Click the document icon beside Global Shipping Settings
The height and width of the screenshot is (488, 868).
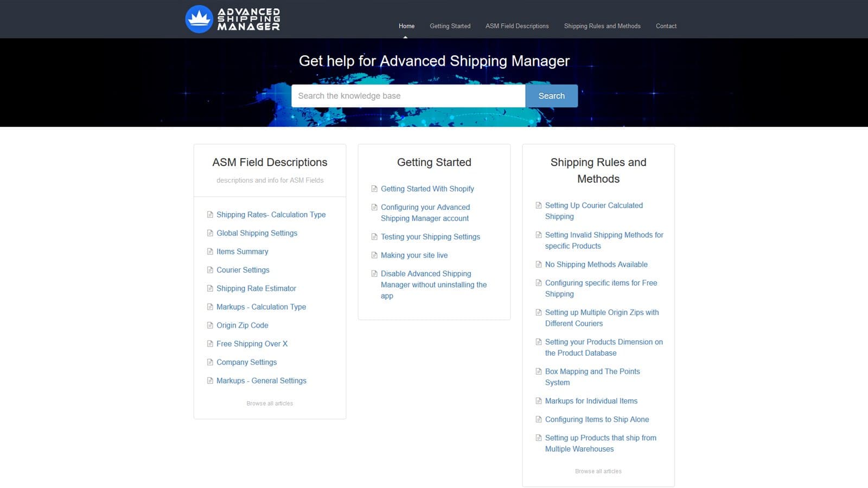[x=210, y=233]
